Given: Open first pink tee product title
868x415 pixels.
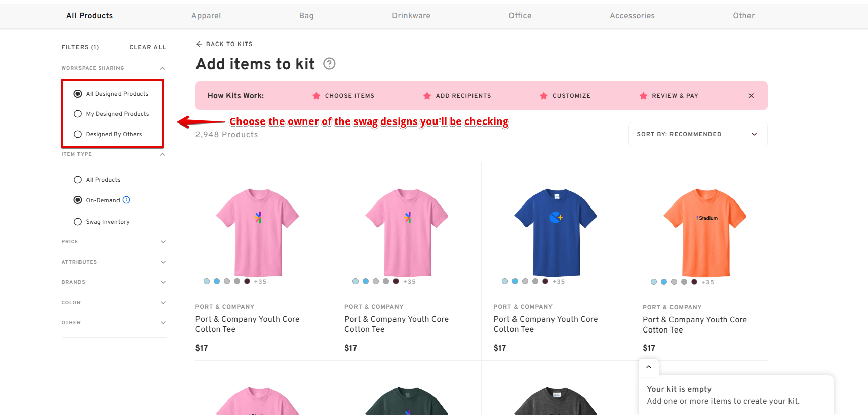Looking at the screenshot, I should point(248,324).
